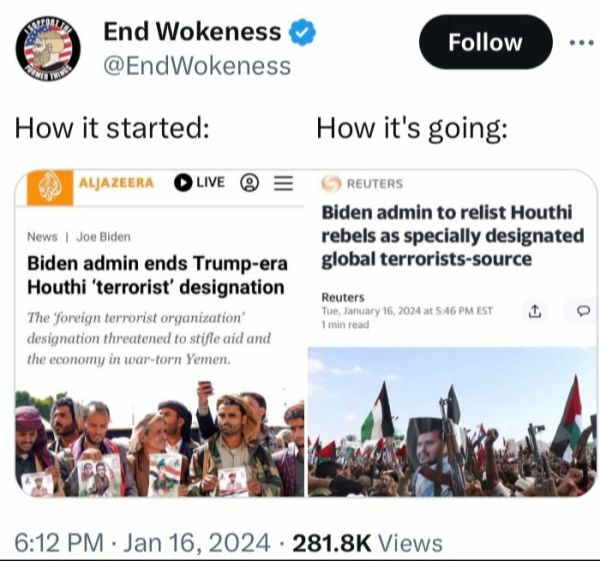Click the Al Jazeera orange logo
The width and height of the screenshot is (600, 561).
(x=50, y=186)
